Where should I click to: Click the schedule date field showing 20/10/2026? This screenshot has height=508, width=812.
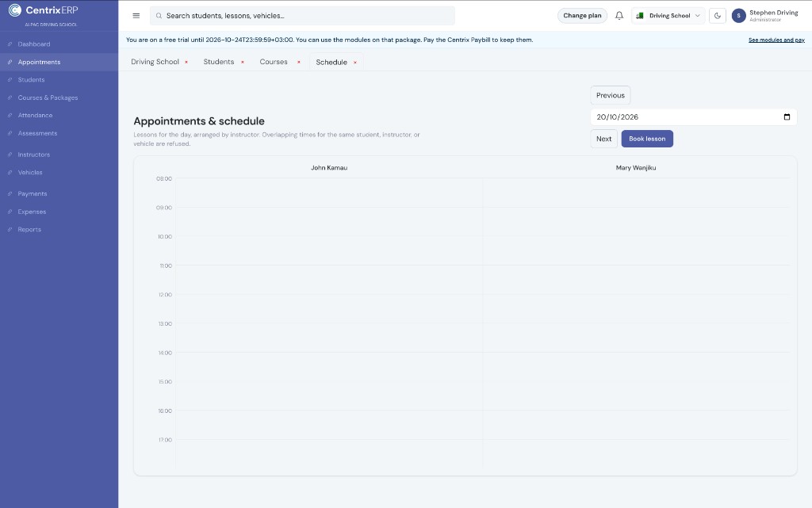pyautogui.click(x=693, y=117)
